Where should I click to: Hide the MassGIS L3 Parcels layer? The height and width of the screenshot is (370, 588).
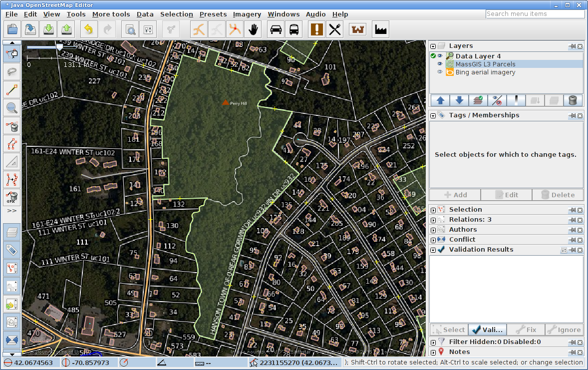click(440, 64)
